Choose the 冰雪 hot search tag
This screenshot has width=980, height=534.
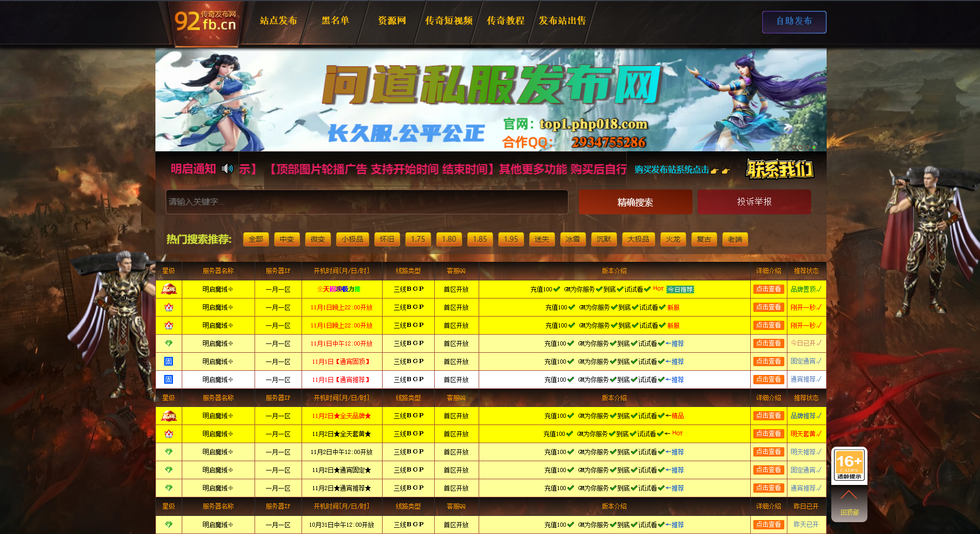[x=573, y=239]
